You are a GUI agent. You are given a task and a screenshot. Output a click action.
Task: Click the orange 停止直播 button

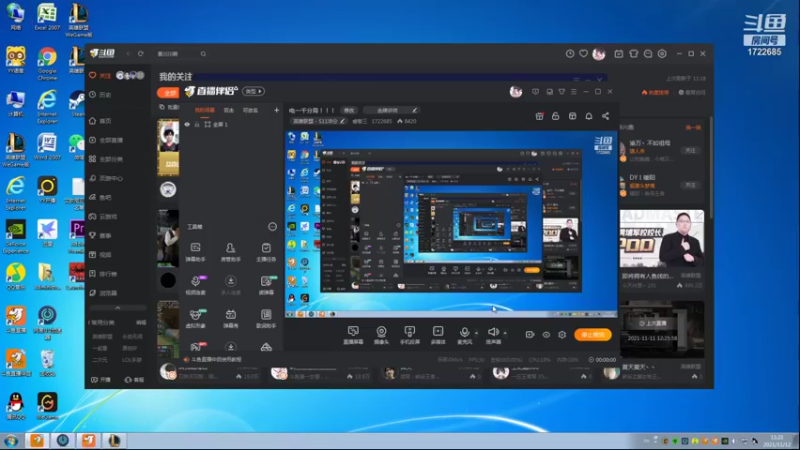point(592,335)
